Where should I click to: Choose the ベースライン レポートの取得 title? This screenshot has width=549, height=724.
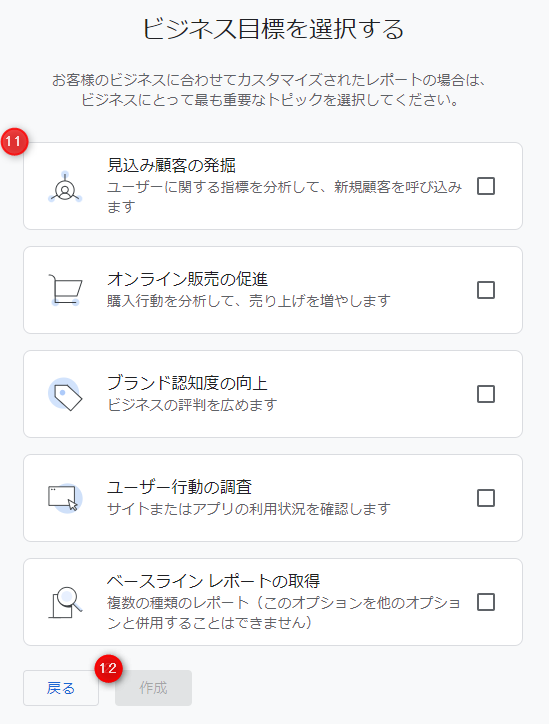click(x=214, y=581)
